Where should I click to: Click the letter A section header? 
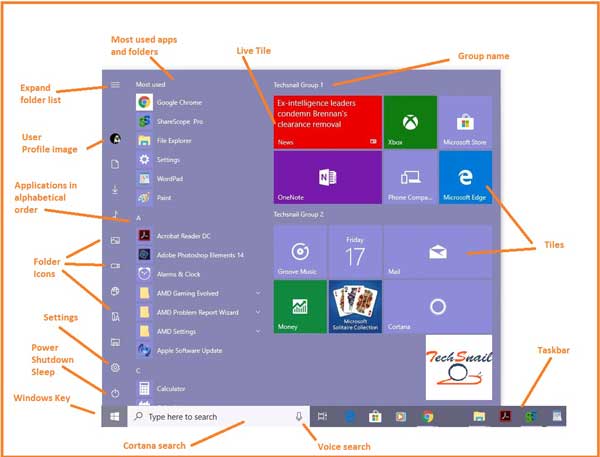139,218
